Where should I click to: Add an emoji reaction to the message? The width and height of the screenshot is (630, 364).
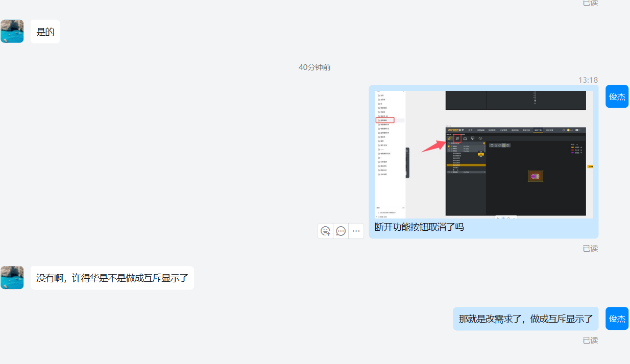326,231
